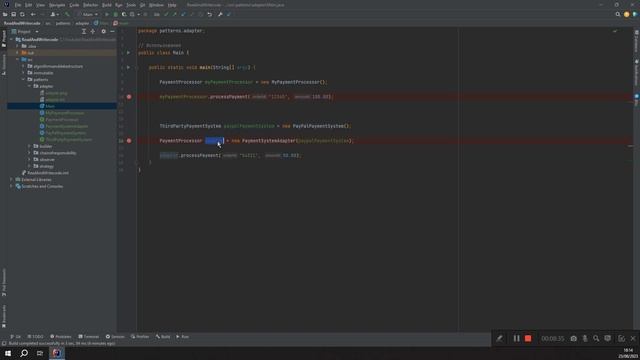Open the Run menu

(119, 5)
